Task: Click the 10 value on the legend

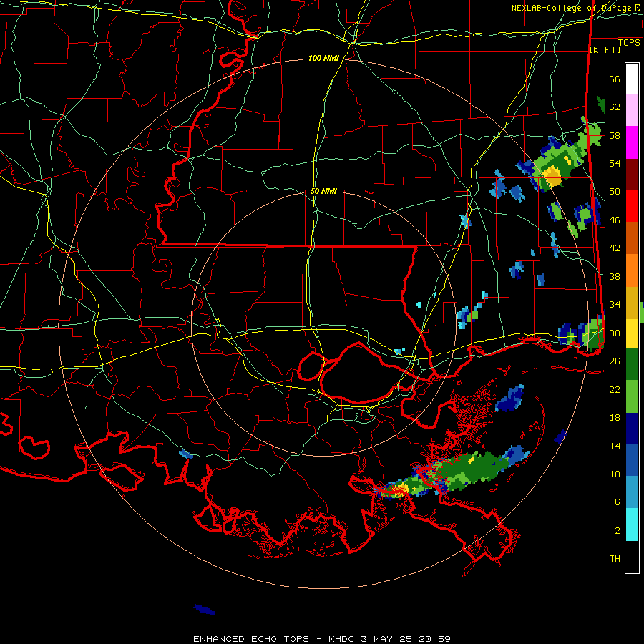Action: point(615,474)
